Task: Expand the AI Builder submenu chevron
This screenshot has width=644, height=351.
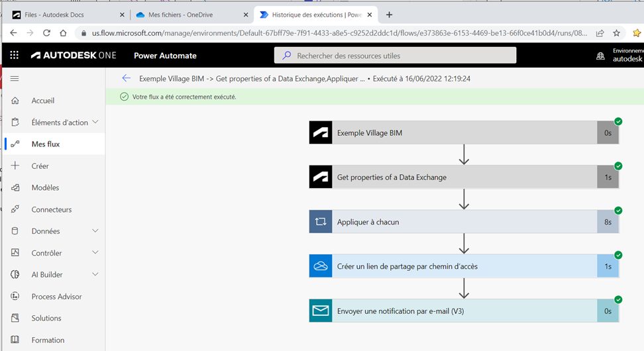Action: 95,274
